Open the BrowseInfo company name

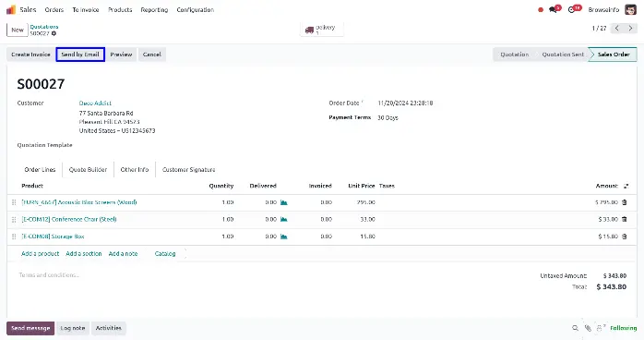pyautogui.click(x=603, y=9)
